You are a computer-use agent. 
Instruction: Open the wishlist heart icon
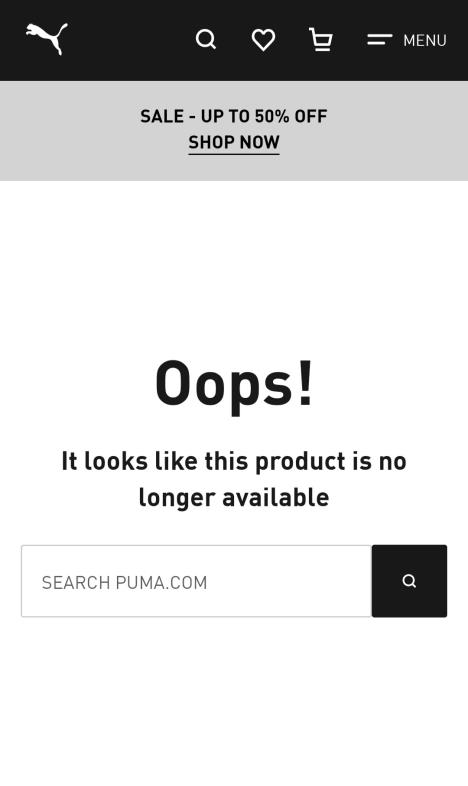coord(263,40)
